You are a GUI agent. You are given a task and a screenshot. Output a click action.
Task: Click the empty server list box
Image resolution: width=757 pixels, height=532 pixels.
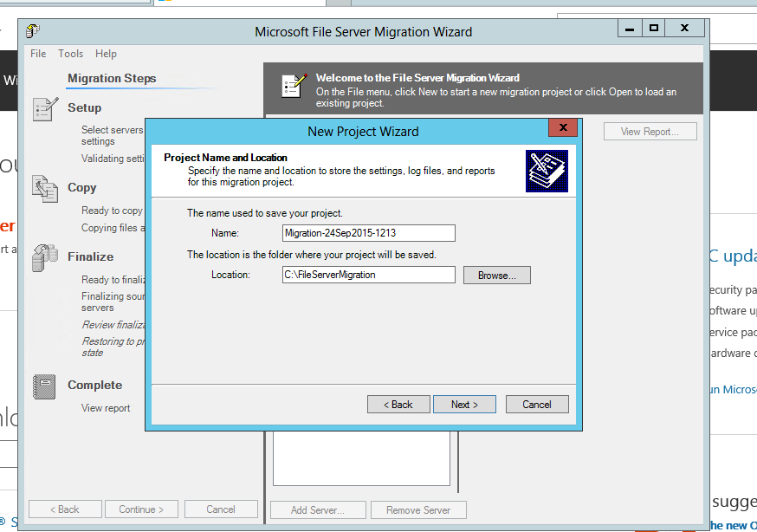[x=361, y=458]
